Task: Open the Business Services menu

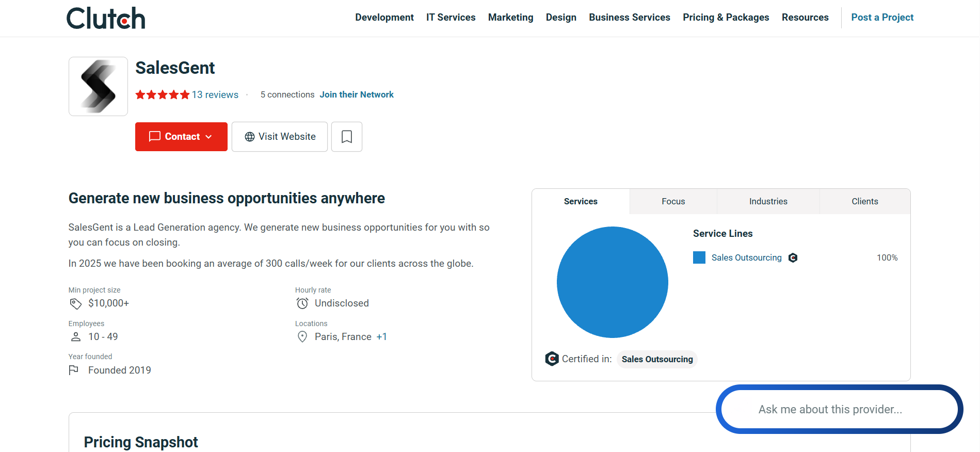Action: coord(630,18)
